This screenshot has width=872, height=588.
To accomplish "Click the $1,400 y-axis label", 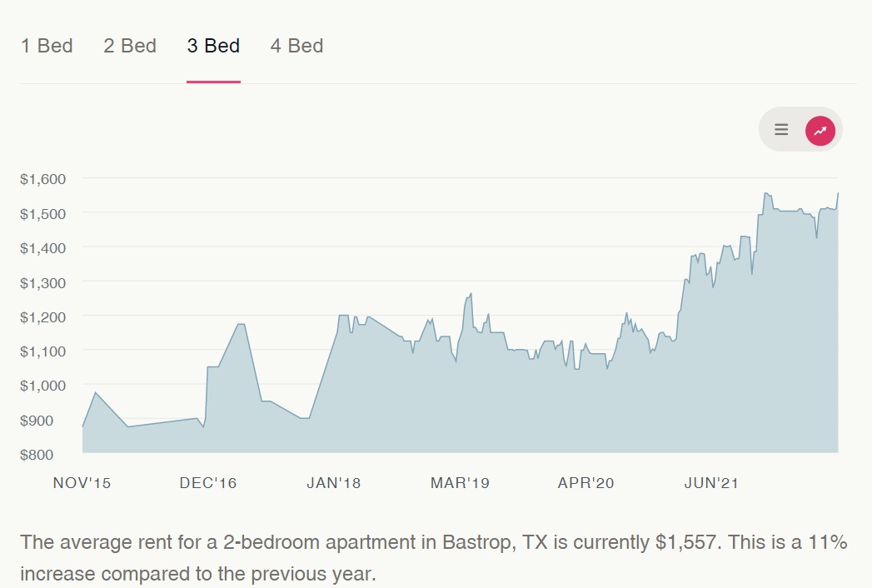I will pyautogui.click(x=42, y=248).
